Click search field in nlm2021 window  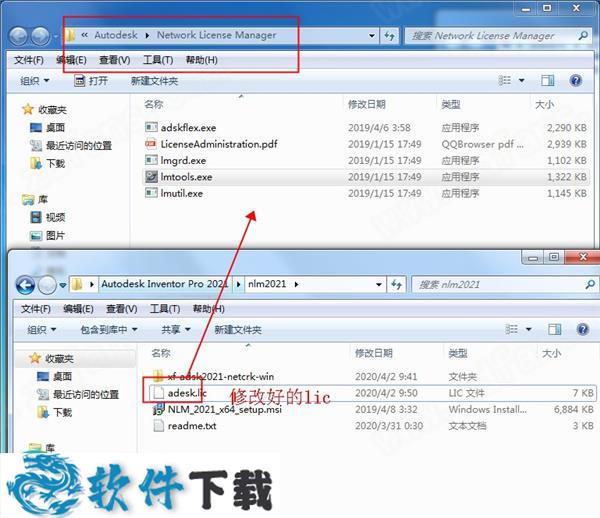[505, 285]
